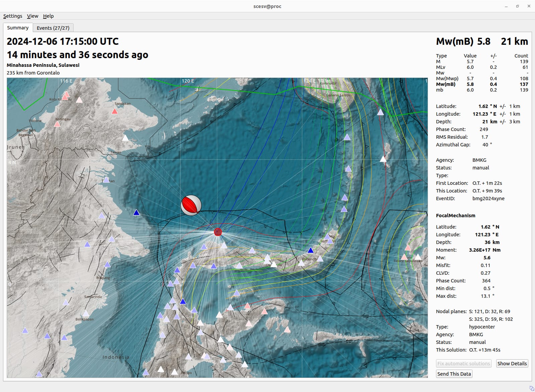
Task: Click the restore window button in title bar
Action: pos(517,6)
